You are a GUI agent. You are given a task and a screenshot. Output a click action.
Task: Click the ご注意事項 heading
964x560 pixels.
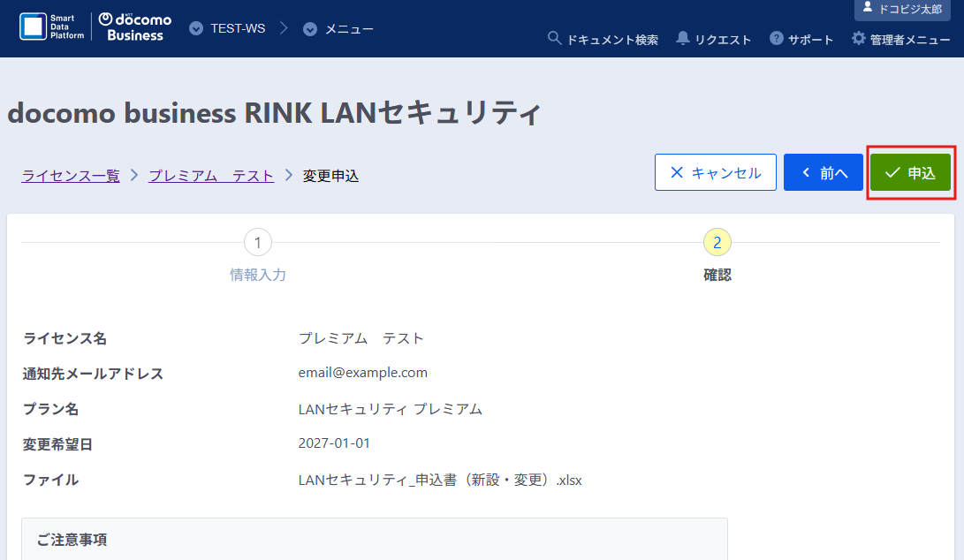(x=72, y=540)
